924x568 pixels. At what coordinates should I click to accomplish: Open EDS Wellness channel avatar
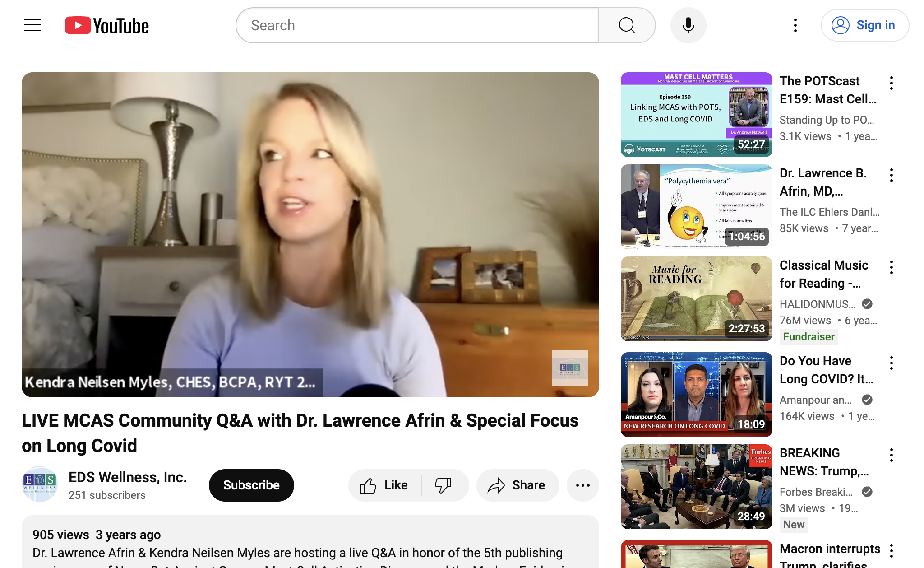40,484
